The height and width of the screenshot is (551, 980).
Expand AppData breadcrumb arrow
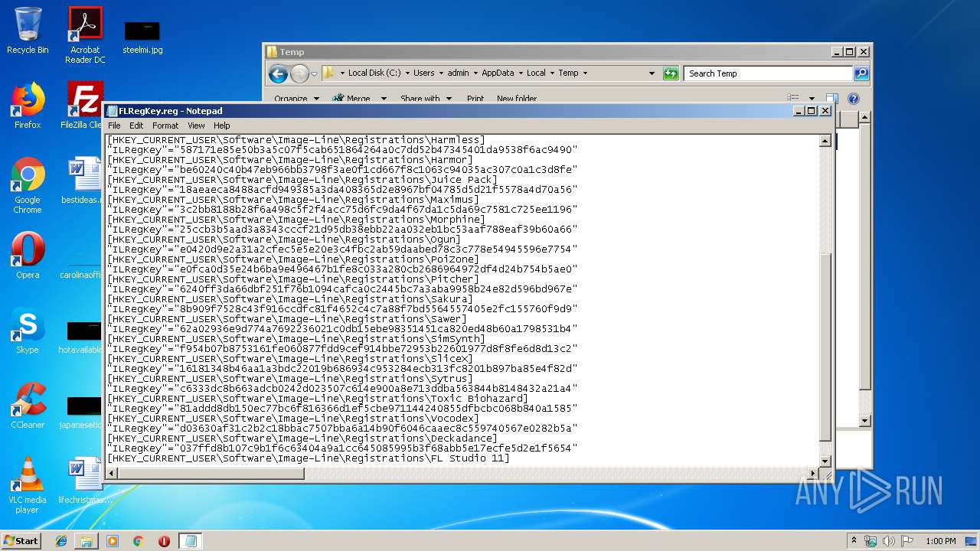click(520, 73)
